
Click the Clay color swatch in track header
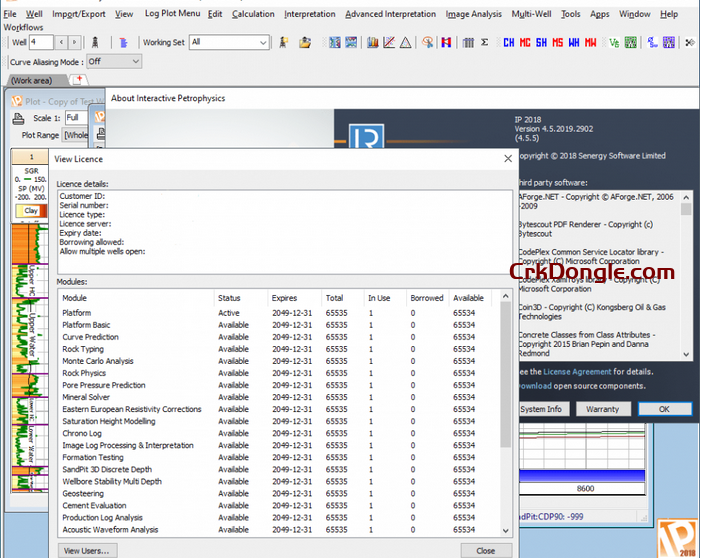pyautogui.click(x=31, y=211)
